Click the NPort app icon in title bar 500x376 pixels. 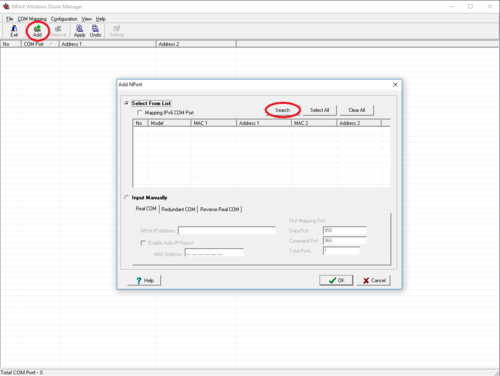[x=6, y=6]
